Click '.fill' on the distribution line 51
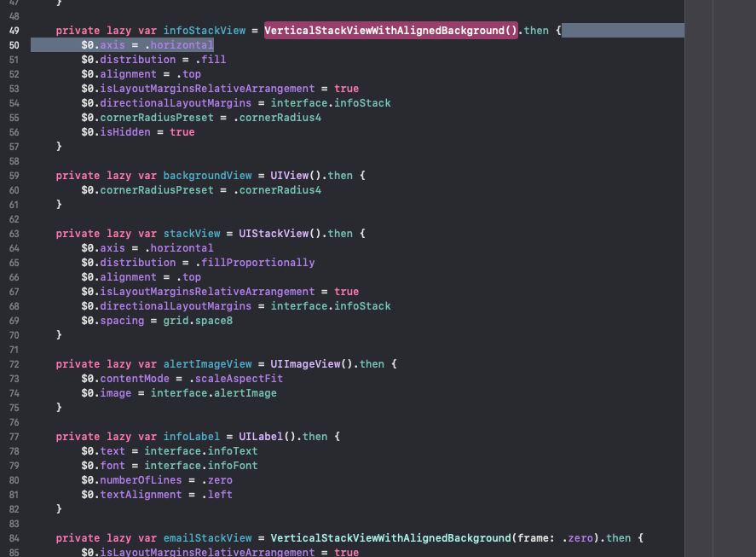Screen dimensions: 756x557 click(x=211, y=60)
